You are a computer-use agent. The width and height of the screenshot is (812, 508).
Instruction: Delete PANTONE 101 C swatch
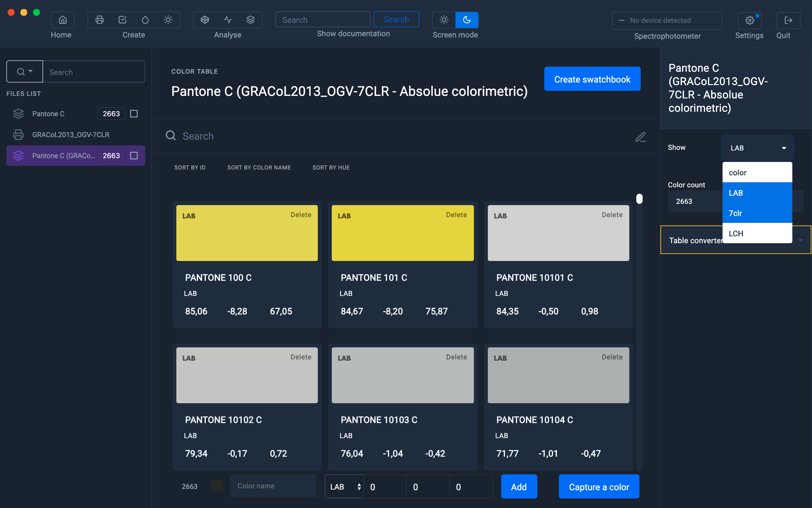coord(456,215)
